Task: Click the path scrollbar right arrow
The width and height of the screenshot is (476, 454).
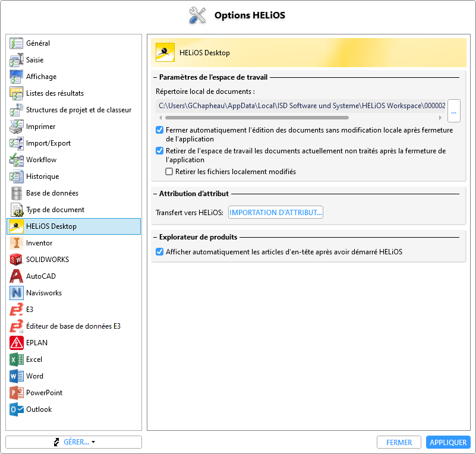Action: coord(440,118)
